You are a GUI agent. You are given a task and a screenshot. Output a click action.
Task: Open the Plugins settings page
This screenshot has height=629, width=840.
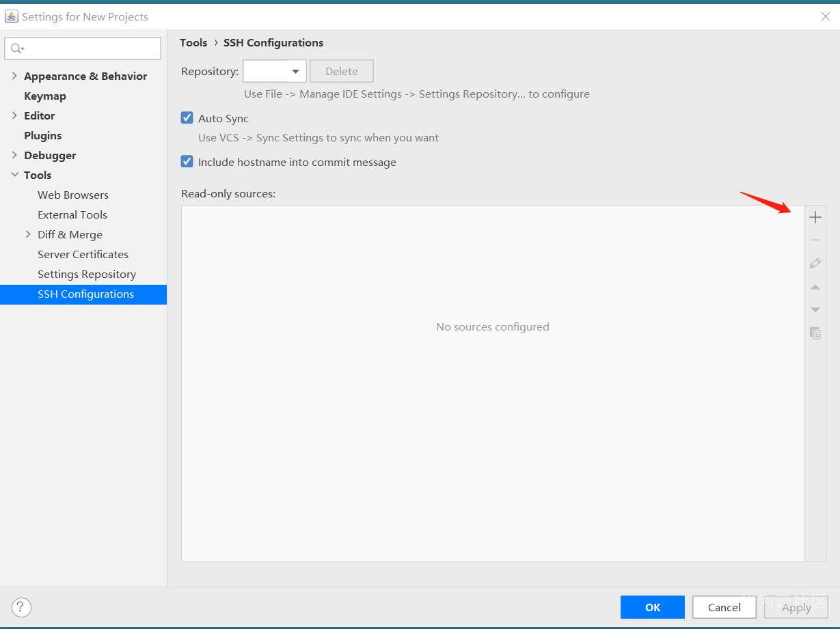coord(43,135)
